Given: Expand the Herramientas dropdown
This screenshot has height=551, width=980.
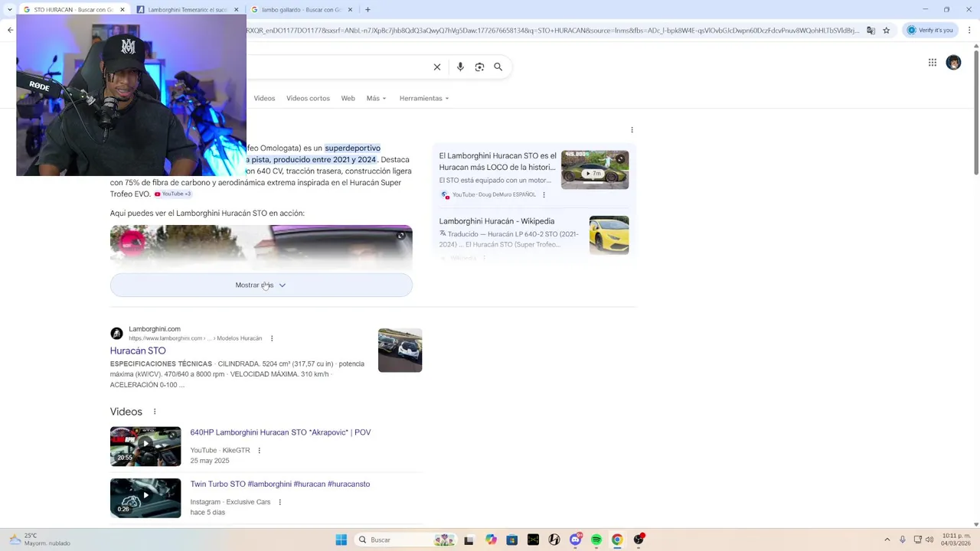Looking at the screenshot, I should click(x=424, y=98).
